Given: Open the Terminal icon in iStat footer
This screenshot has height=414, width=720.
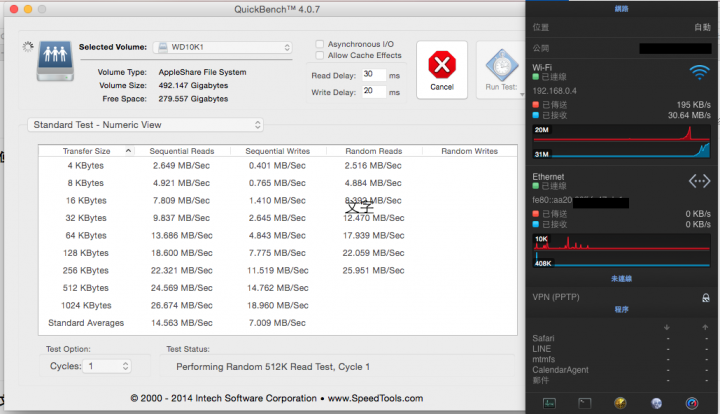Looking at the screenshot, I should 585,403.
